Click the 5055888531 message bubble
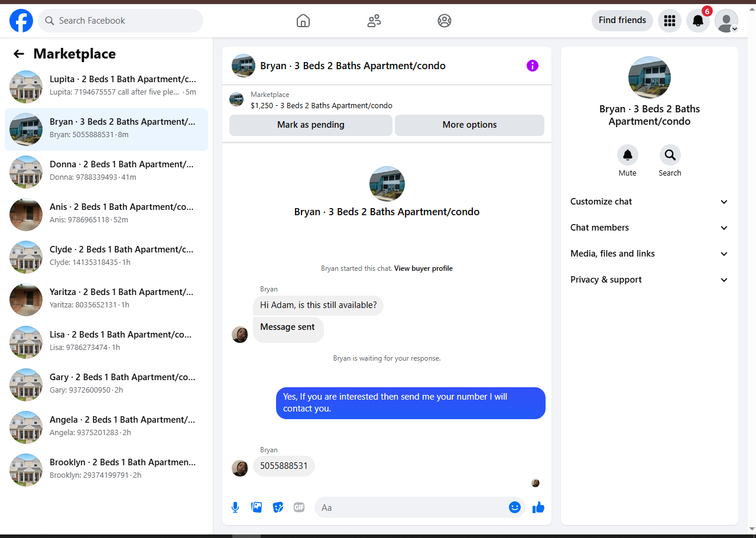756x538 pixels. point(284,466)
